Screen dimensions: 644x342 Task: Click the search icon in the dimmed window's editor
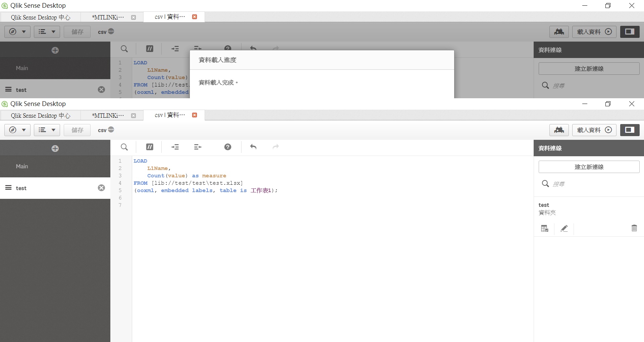click(124, 49)
